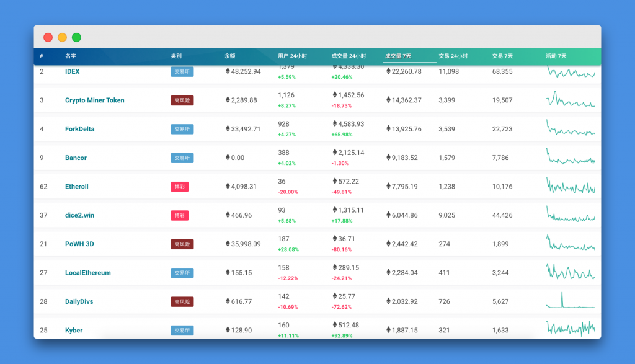Click LocalEthereum 24h volume 289.15
The height and width of the screenshot is (364, 635).
(x=346, y=267)
